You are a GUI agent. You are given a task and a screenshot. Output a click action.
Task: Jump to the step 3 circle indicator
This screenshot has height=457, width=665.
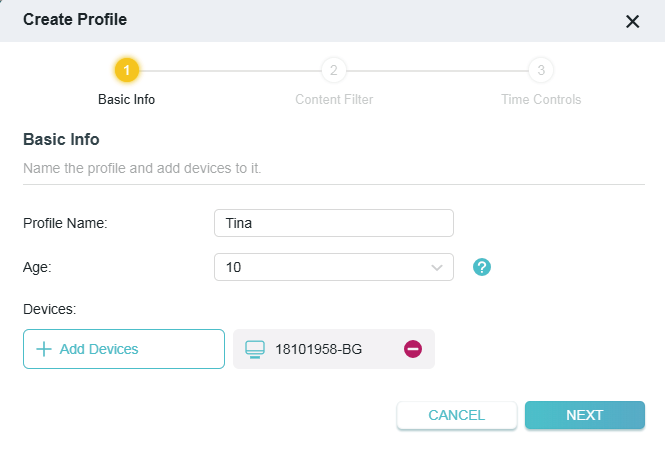541,70
